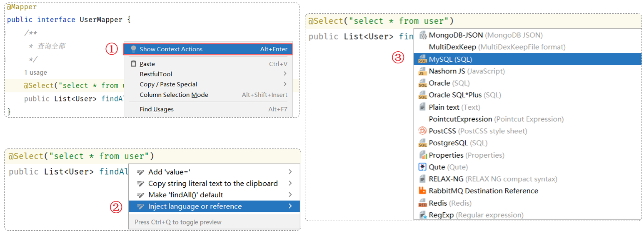
Task: Expand the Copy / Paste Special submenu arrow
Action: (285, 84)
